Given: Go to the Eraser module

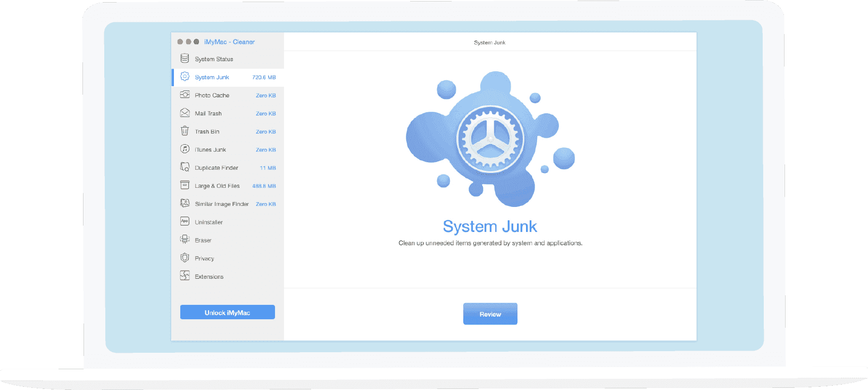Looking at the screenshot, I should coord(228,240).
